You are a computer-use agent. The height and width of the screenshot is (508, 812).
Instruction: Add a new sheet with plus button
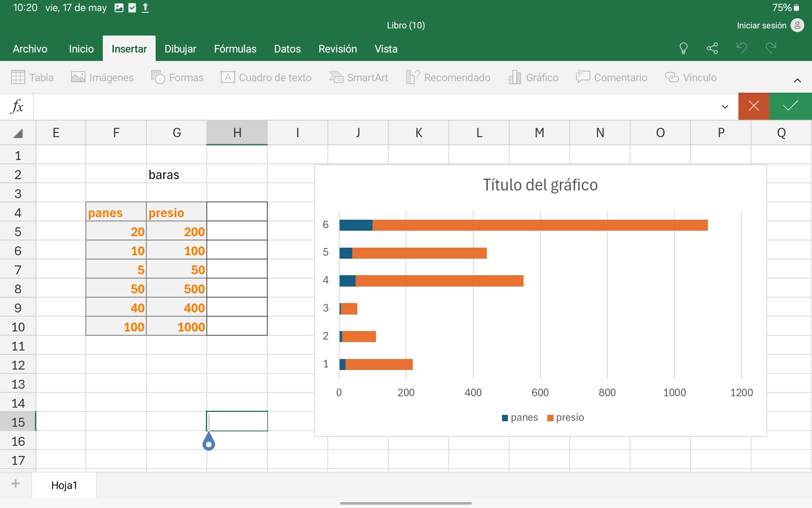pyautogui.click(x=16, y=484)
